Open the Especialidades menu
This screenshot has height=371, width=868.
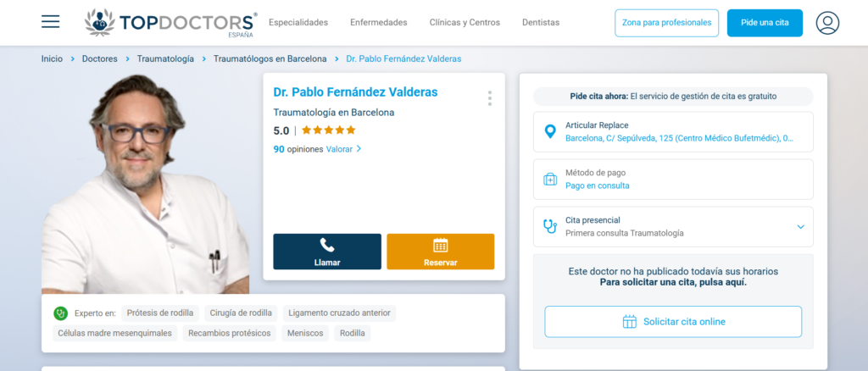298,23
